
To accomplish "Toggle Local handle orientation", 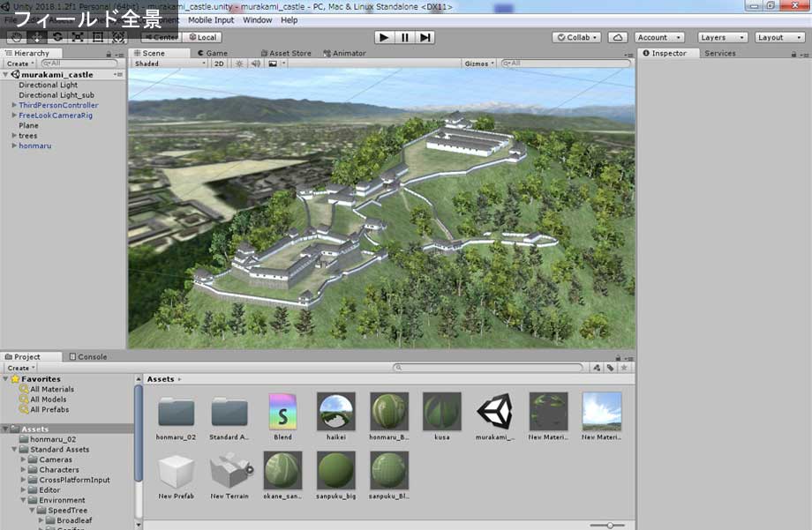I will [x=202, y=37].
